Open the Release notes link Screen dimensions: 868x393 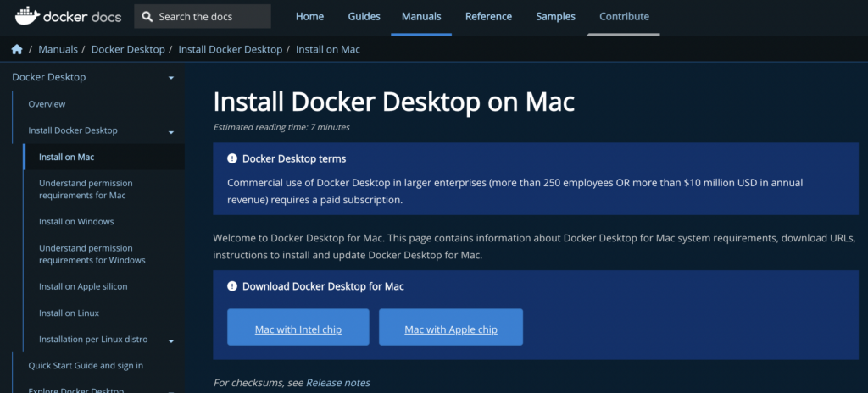338,383
